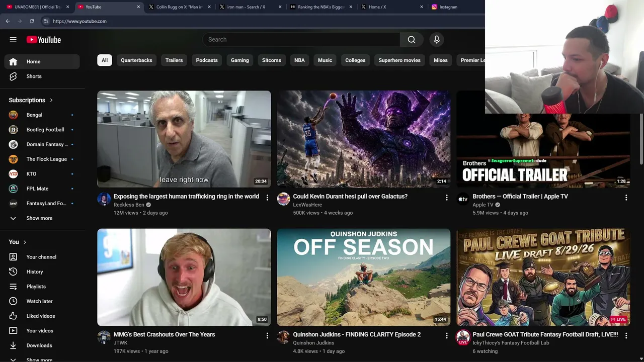Select the Mixes filter chip
This screenshot has height=362, width=644.
coord(441,60)
